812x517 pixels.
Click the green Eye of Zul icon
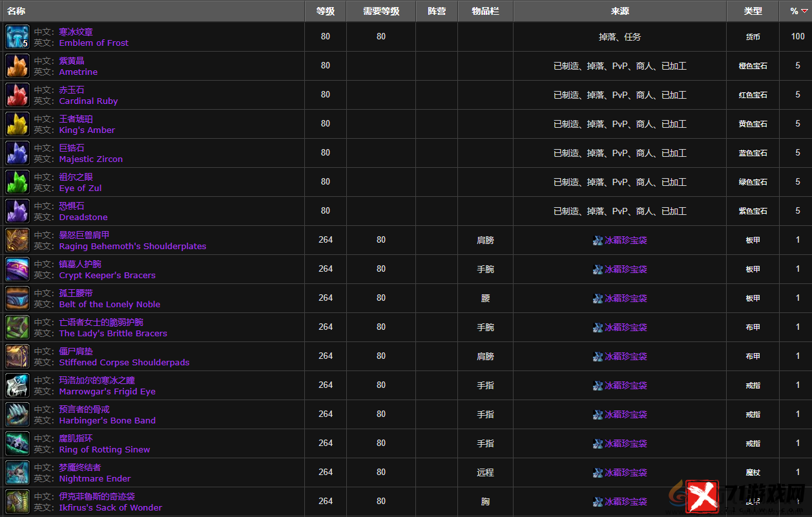coord(17,182)
